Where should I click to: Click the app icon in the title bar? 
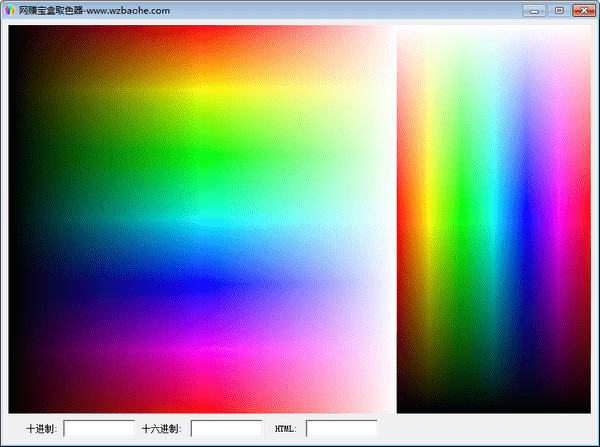pos(10,10)
